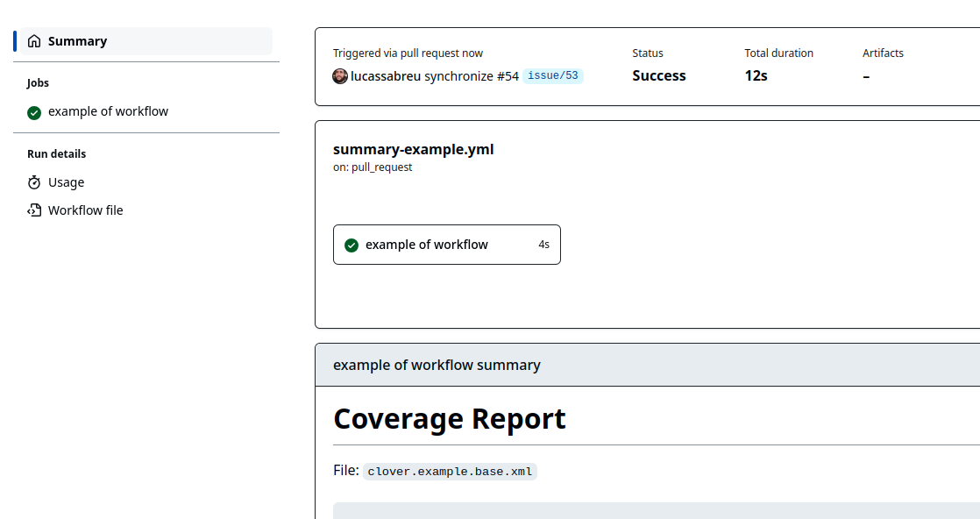Click the Total duration label
This screenshot has height=519, width=980.
[x=778, y=53]
